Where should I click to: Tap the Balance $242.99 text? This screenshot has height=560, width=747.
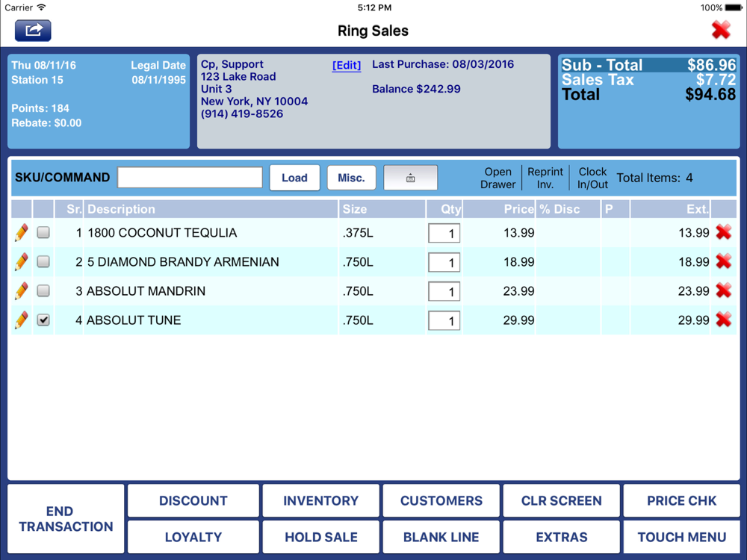coord(416,89)
